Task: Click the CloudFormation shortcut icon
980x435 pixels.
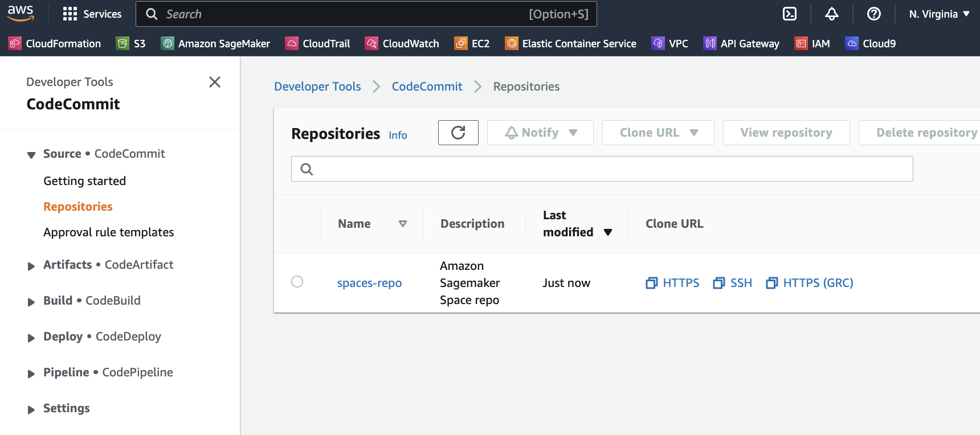Action: (x=15, y=43)
